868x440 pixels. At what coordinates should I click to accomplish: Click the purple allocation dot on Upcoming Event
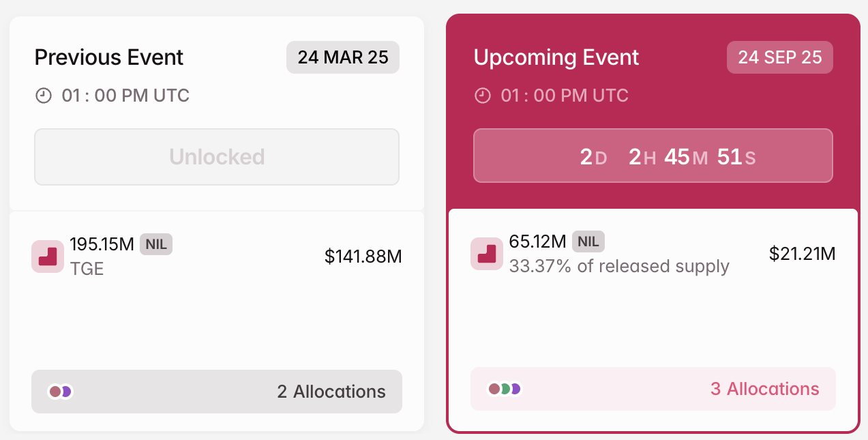[516, 389]
